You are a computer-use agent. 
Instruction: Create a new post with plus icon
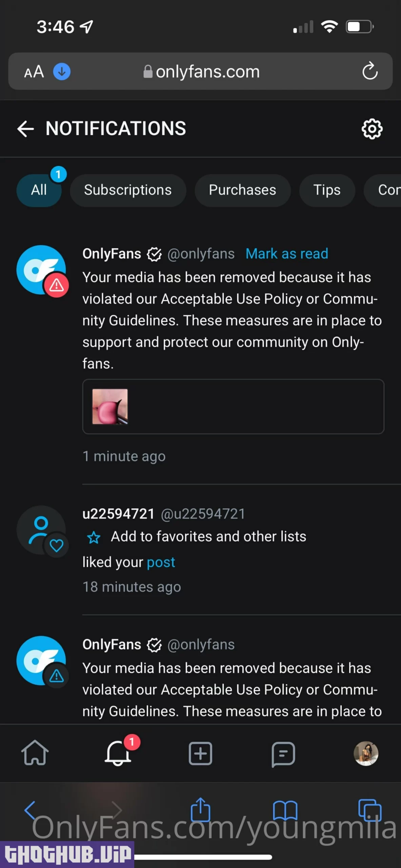coord(200,753)
